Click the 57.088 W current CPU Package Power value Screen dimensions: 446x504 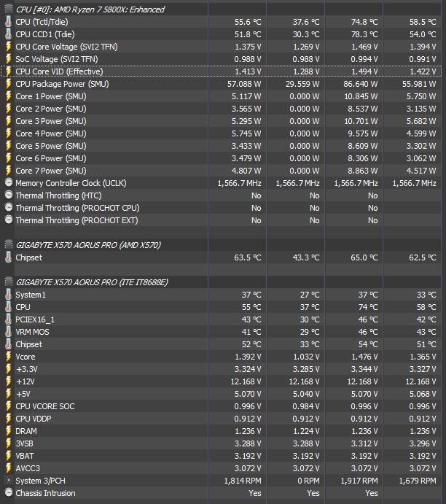pos(244,84)
